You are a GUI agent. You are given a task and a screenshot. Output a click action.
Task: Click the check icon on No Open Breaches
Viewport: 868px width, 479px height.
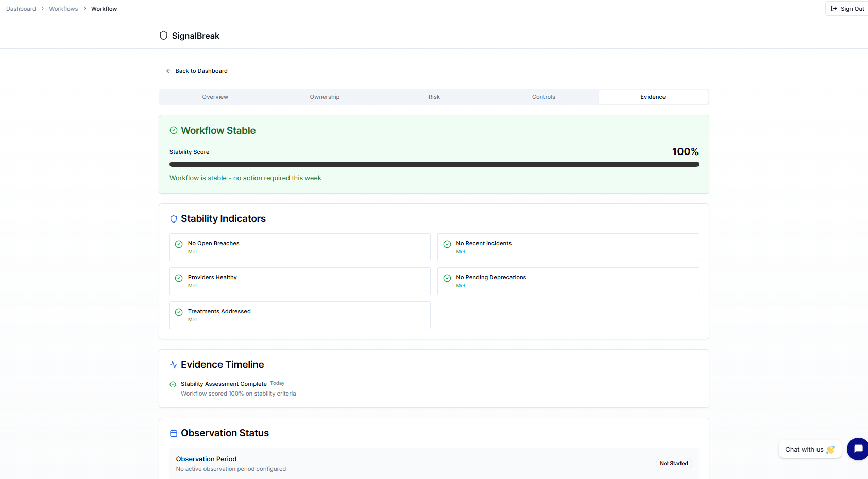pyautogui.click(x=179, y=244)
